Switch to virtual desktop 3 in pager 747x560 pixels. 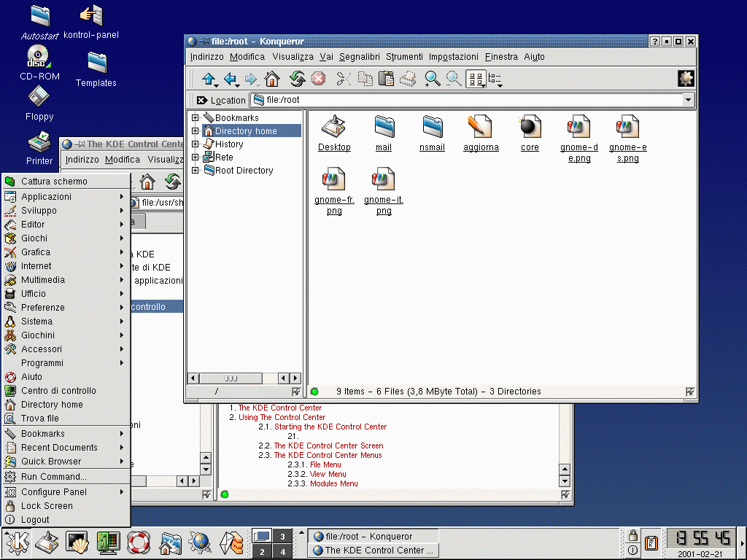pos(283,537)
